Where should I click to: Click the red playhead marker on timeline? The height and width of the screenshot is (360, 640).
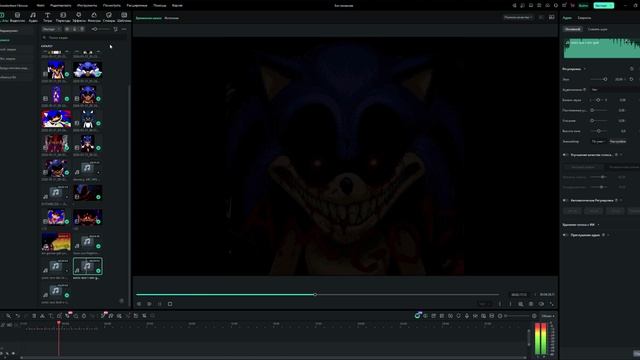pyautogui.click(x=59, y=323)
